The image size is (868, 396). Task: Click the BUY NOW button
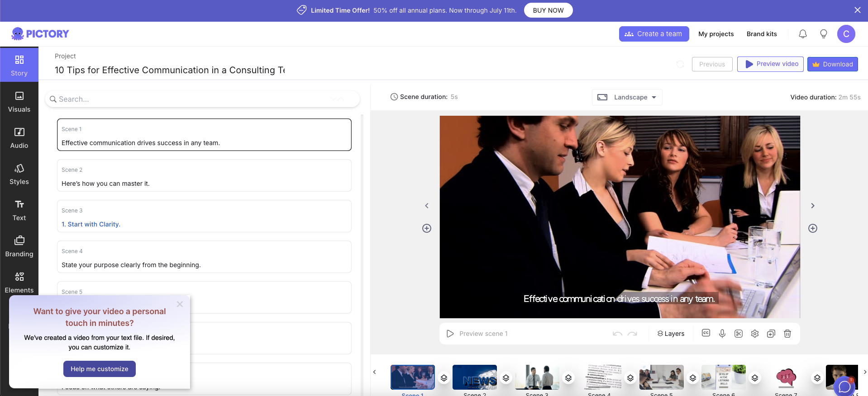pos(548,10)
